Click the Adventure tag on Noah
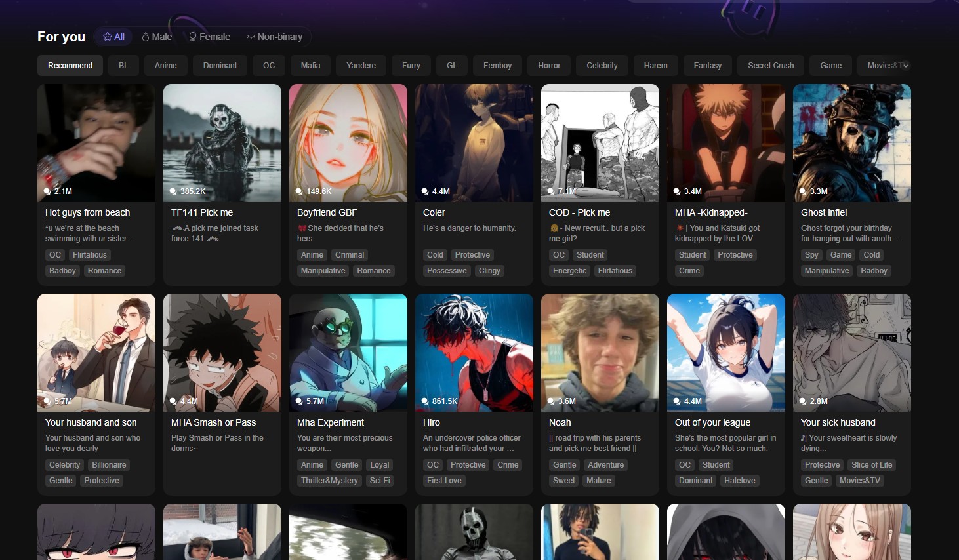The image size is (959, 560). [605, 465]
